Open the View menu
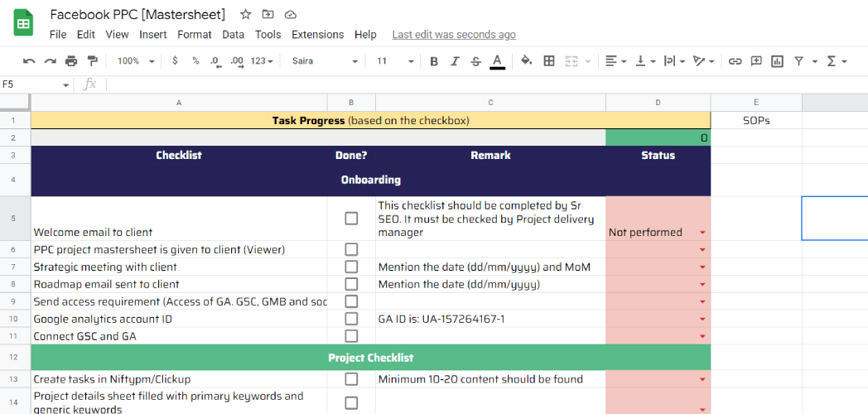This screenshot has width=868, height=414. click(117, 34)
